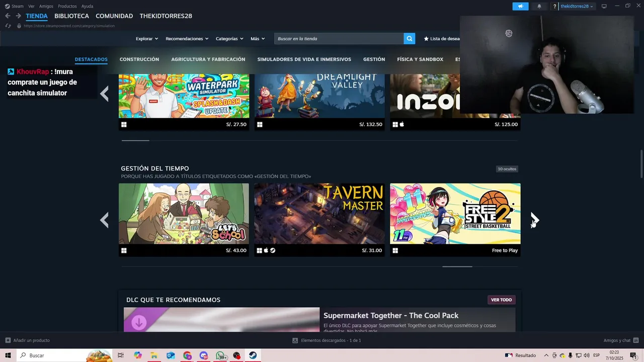Click Añadir un producto
Screen dimensions: 644x362
point(31,340)
